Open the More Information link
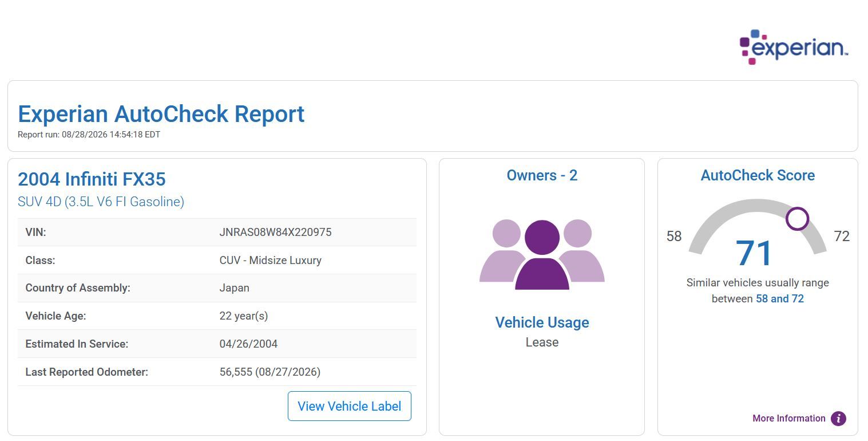 789,419
